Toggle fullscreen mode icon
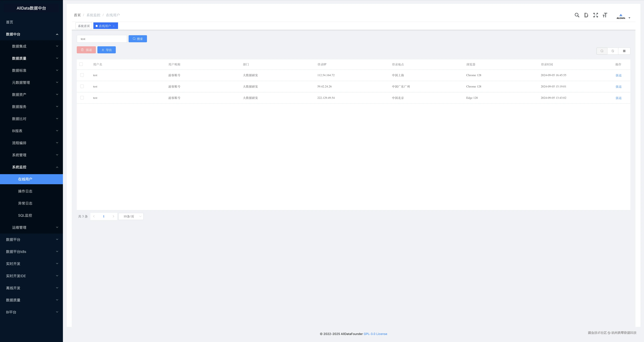The image size is (644, 342). click(x=596, y=15)
